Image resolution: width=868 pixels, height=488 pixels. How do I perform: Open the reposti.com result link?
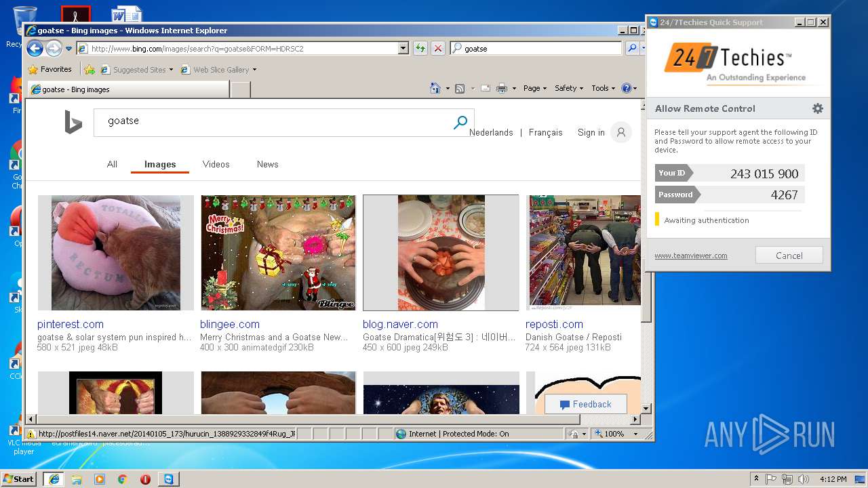coord(554,324)
